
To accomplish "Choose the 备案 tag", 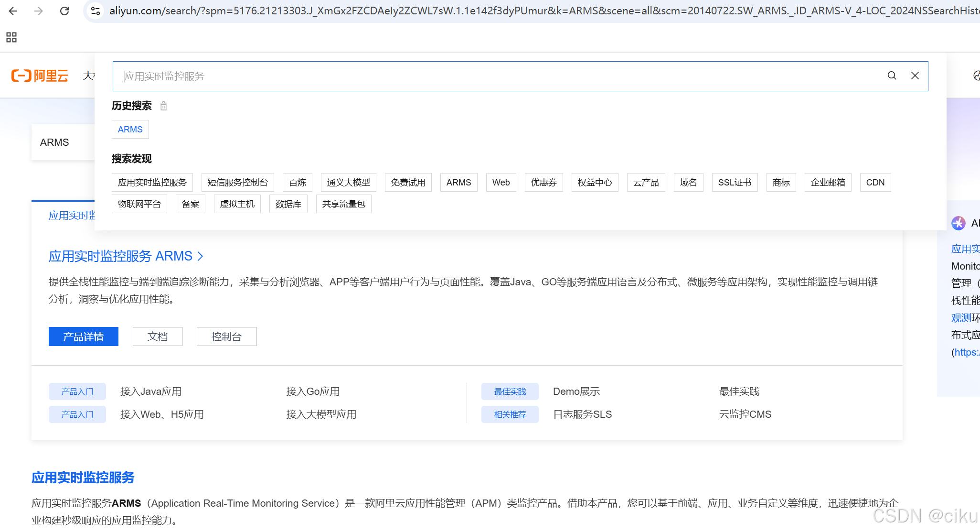I will pos(191,204).
